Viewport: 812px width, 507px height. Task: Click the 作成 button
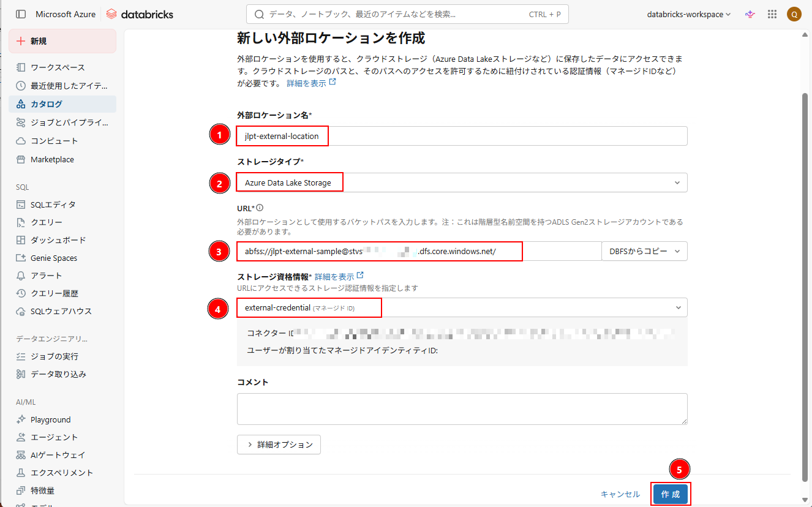(671, 494)
